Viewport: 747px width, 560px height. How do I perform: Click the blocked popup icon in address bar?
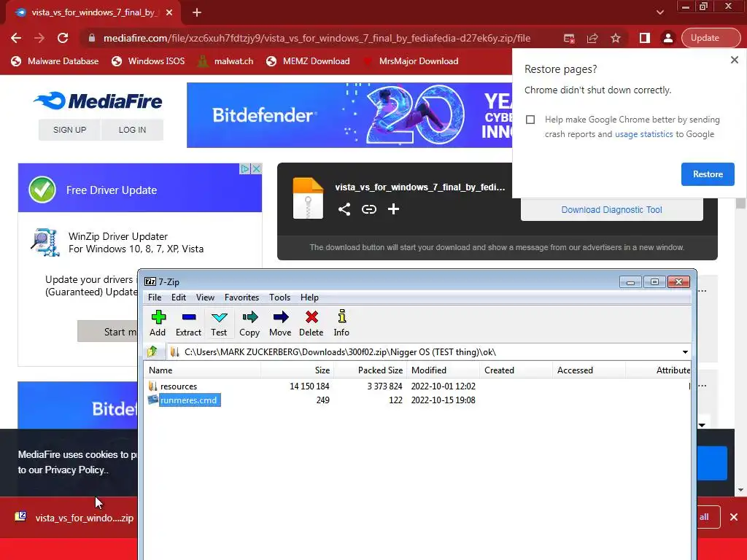pos(569,38)
